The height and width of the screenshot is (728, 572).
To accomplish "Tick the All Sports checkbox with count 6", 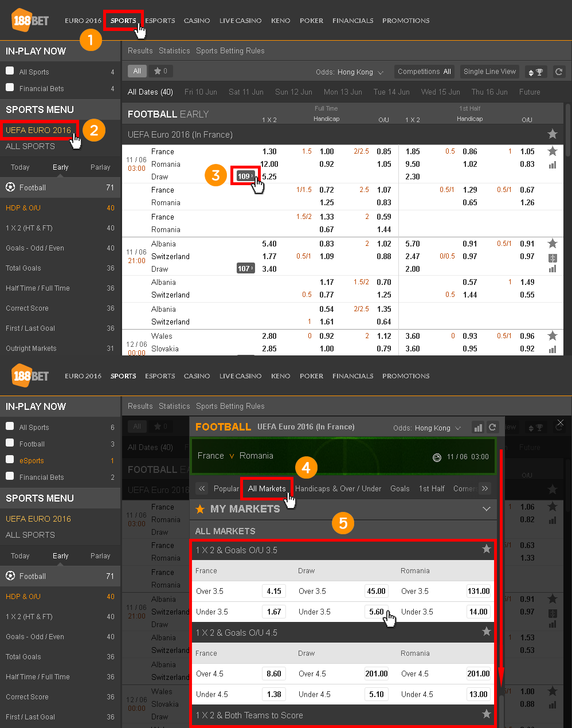I will coord(10,426).
